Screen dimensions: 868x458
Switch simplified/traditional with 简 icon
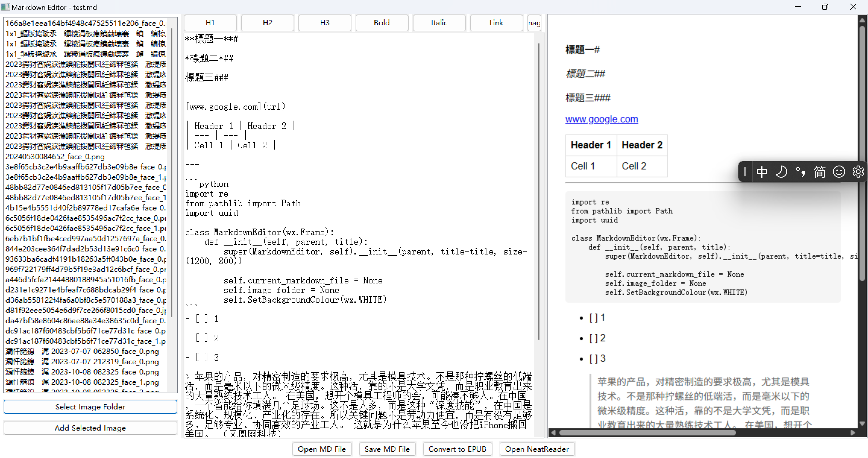pos(820,172)
